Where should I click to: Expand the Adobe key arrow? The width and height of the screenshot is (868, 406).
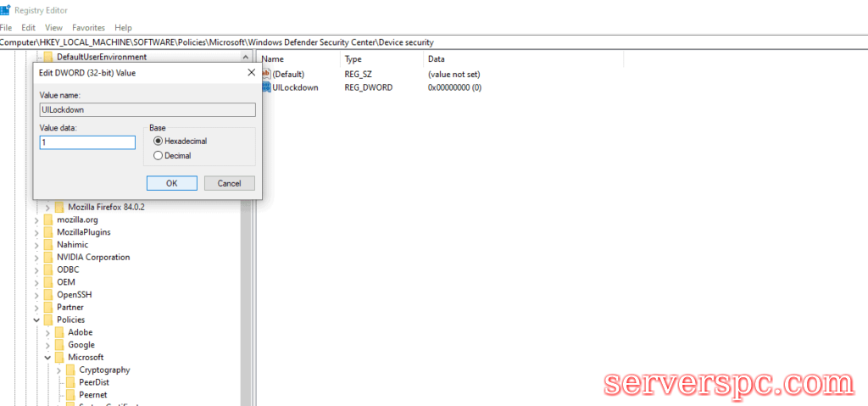(47, 332)
